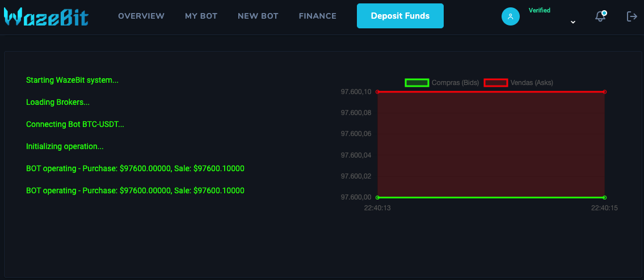
Task: Go to the OVERVIEW menu item
Action: tap(141, 16)
